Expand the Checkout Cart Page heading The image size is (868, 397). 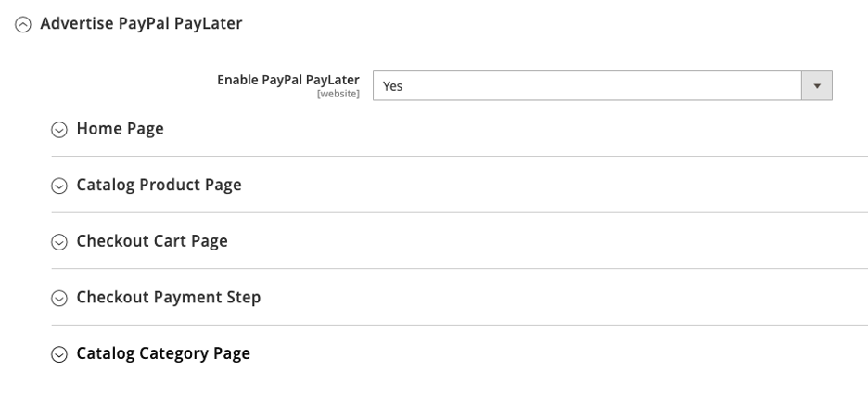(152, 241)
